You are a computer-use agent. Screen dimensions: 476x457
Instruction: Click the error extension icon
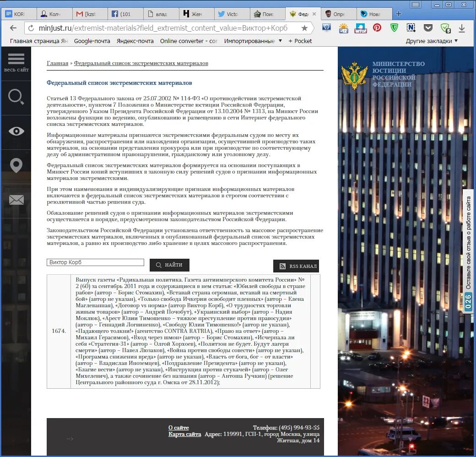pyautogui.click(x=361, y=28)
